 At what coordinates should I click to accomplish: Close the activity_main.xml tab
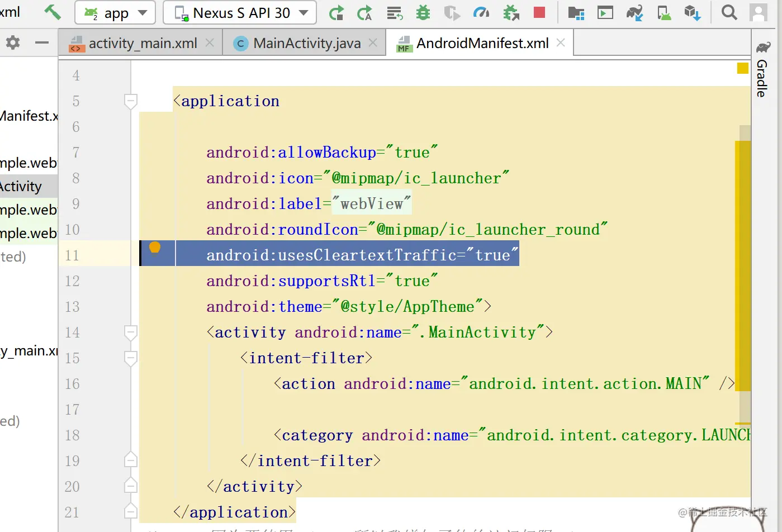click(210, 42)
